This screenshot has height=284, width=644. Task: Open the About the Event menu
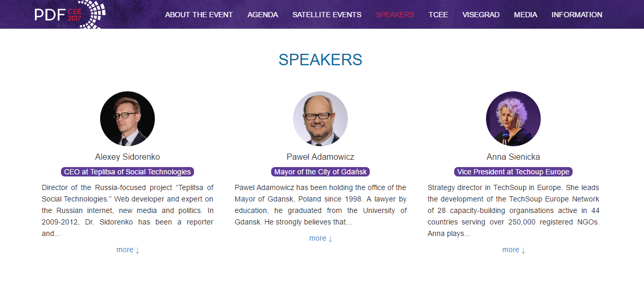(x=199, y=15)
